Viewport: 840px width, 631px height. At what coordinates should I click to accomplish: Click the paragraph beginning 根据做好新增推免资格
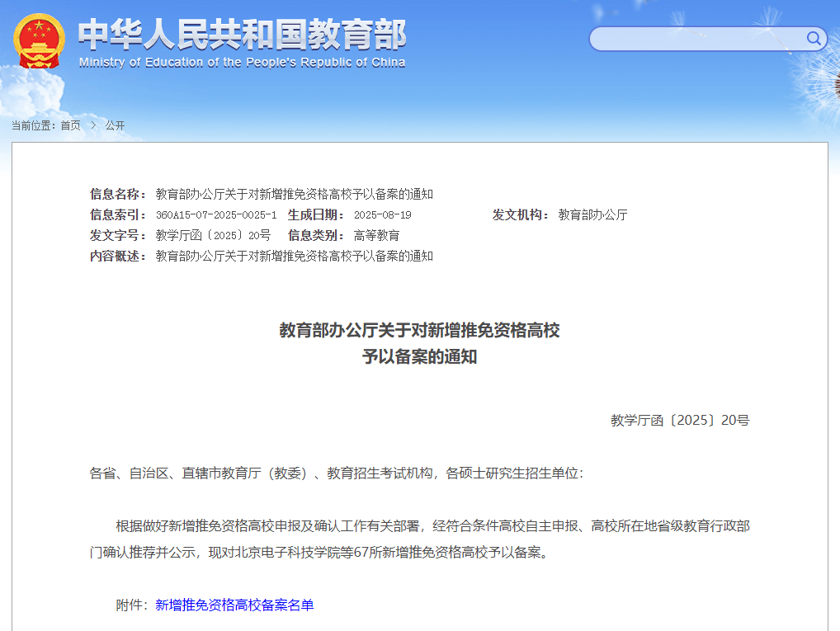[x=419, y=539]
